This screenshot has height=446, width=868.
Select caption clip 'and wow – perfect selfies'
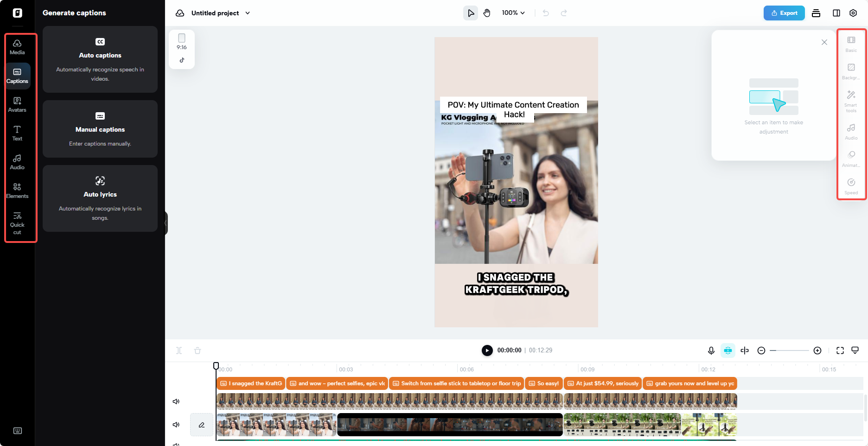(337, 383)
